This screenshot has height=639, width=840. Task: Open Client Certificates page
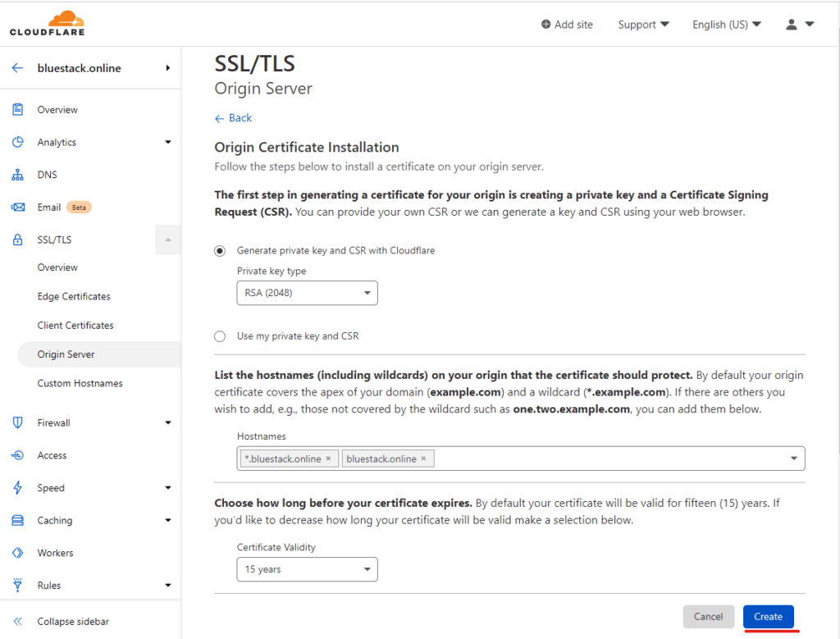pyautogui.click(x=75, y=325)
